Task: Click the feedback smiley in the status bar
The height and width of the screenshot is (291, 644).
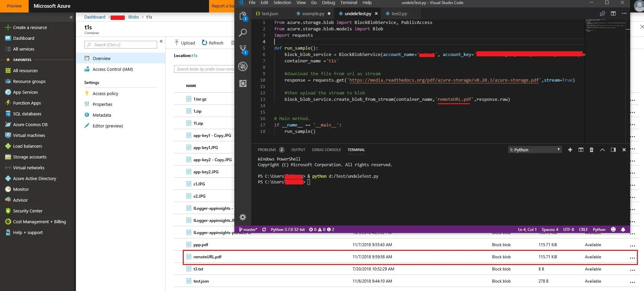Action: 613,230
